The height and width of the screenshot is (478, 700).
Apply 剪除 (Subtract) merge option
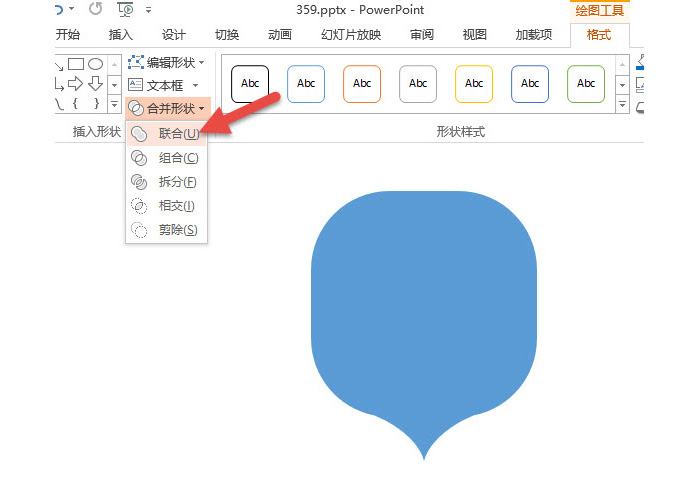click(168, 229)
